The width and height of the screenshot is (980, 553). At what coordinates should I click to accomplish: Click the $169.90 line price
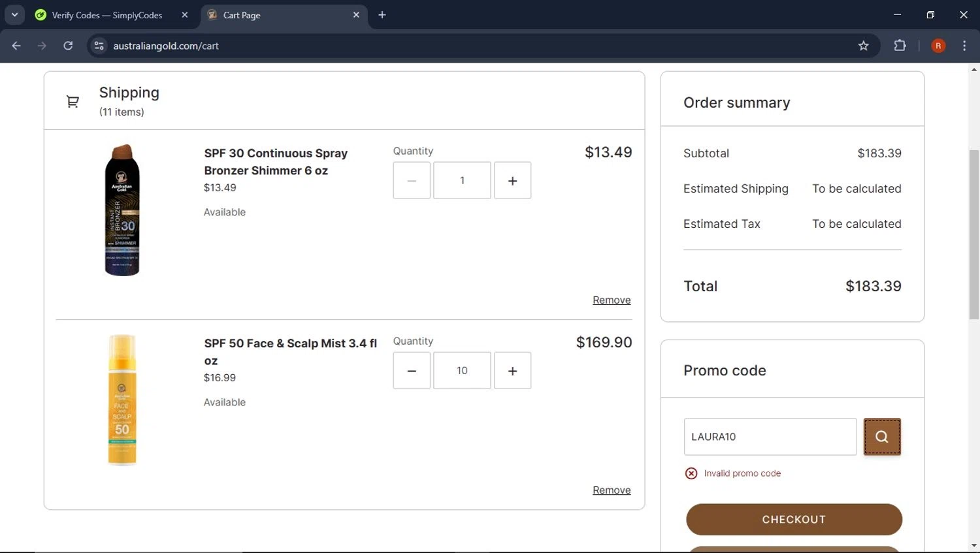(x=604, y=342)
